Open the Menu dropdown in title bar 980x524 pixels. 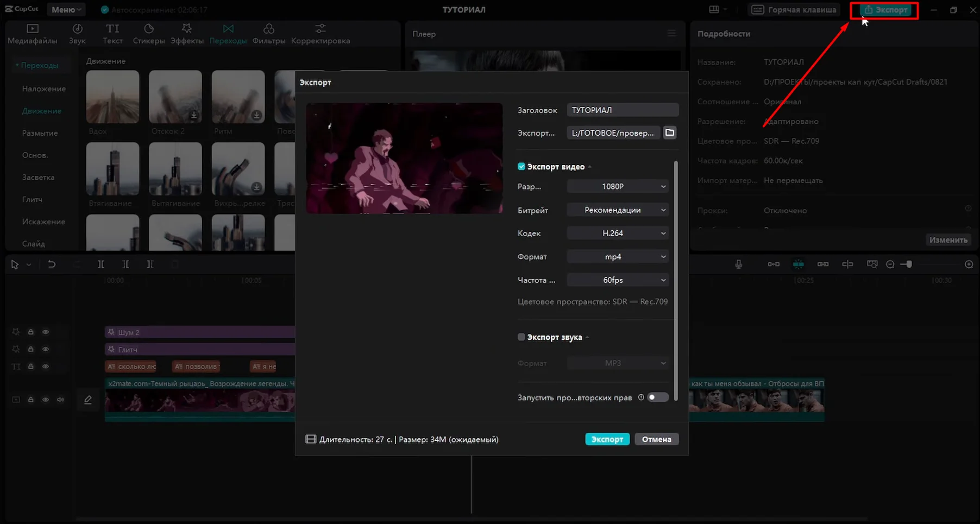point(66,10)
